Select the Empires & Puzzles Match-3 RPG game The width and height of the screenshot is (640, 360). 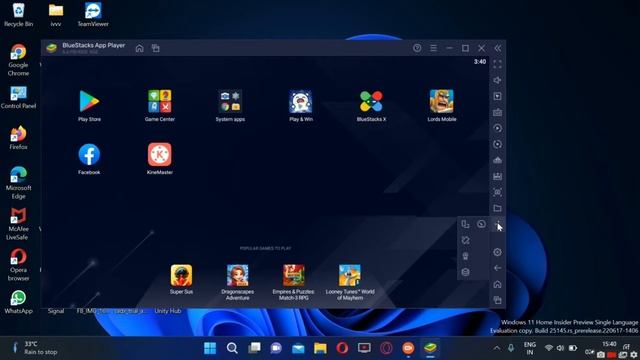293,276
